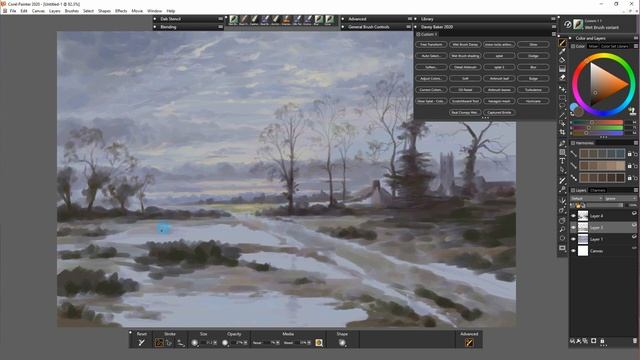Screen dimensions: 640x360
Task: Click the Delete layer trash icon
Action: (x=635, y=340)
